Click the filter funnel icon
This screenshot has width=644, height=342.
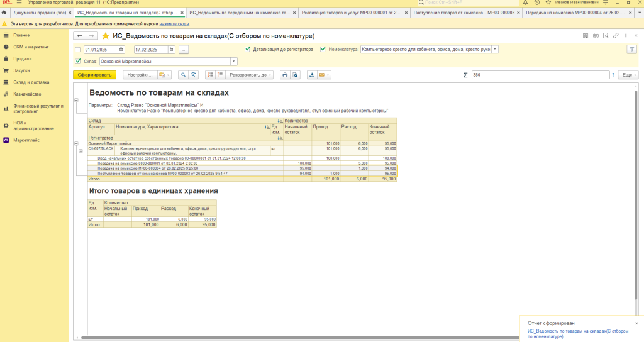[631, 49]
